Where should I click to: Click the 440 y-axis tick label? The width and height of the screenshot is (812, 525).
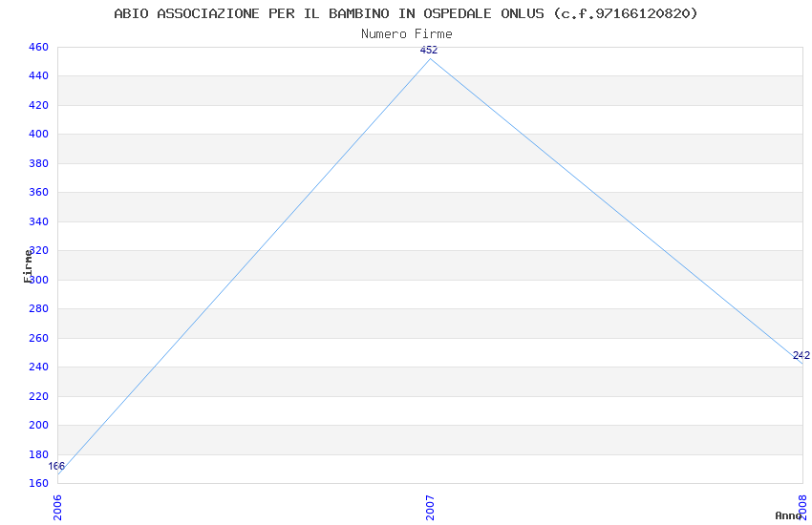click(38, 76)
